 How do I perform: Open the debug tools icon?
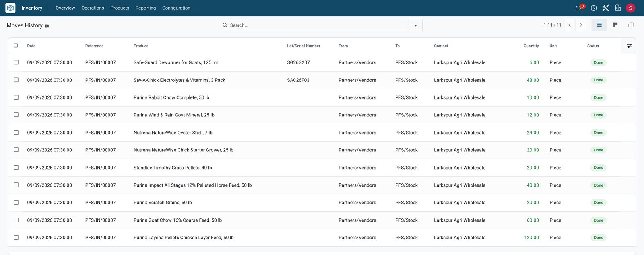pos(606,8)
